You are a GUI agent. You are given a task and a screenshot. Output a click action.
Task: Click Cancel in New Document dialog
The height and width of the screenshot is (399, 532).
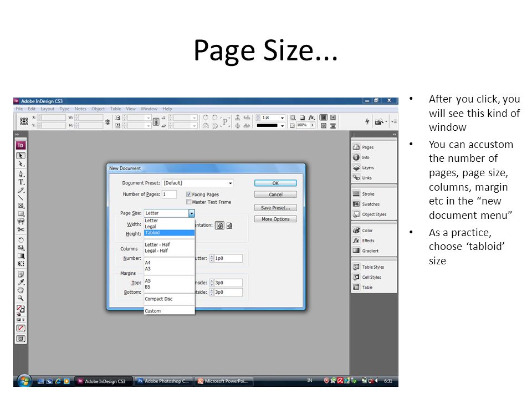(x=275, y=195)
